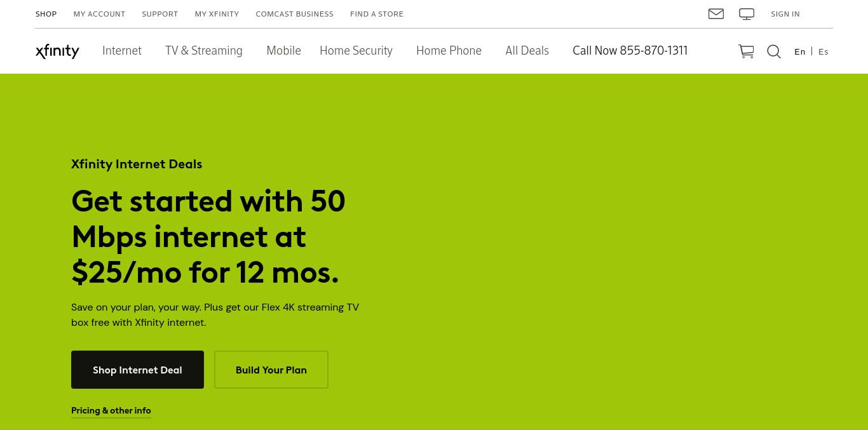The height and width of the screenshot is (430, 868).
Task: Open the Mobile menu
Action: click(x=283, y=51)
